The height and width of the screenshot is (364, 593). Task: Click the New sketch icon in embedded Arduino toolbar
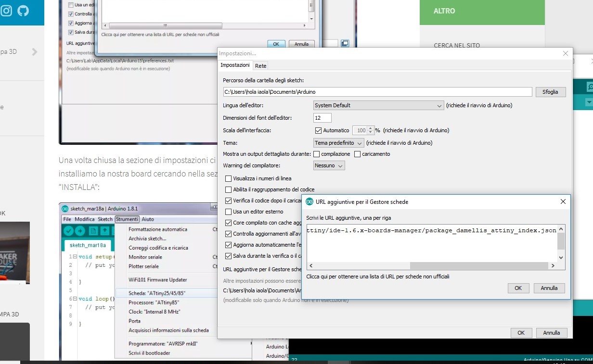point(93,231)
